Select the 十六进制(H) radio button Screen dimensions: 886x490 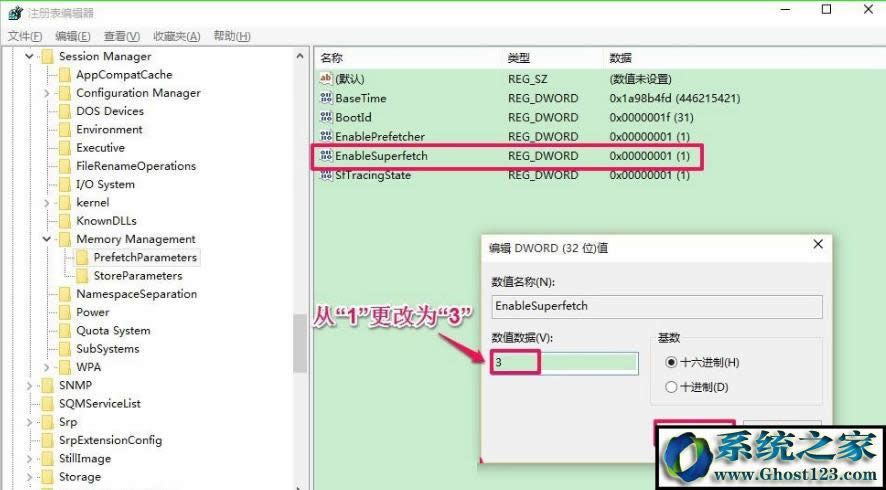click(671, 362)
